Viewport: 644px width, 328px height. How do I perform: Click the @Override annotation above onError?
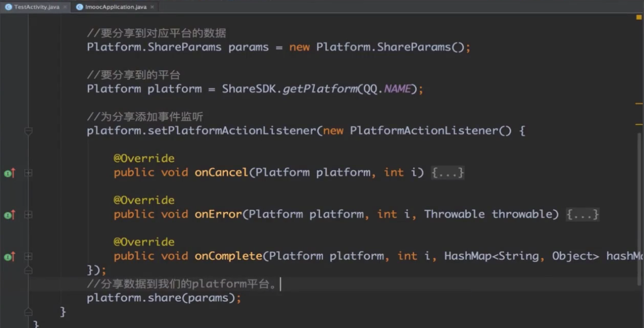coord(144,200)
